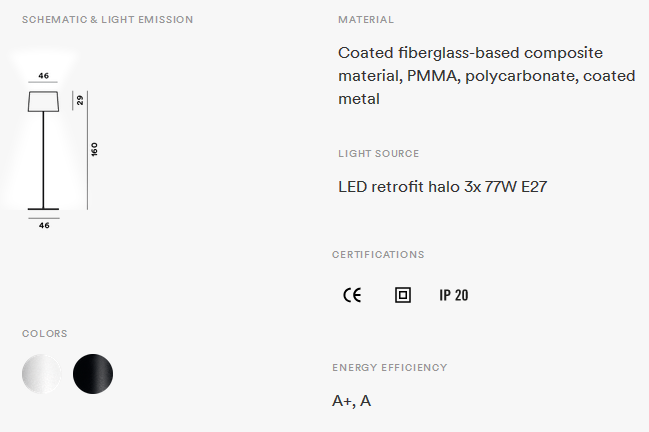Click the Material section heading

coord(366,20)
